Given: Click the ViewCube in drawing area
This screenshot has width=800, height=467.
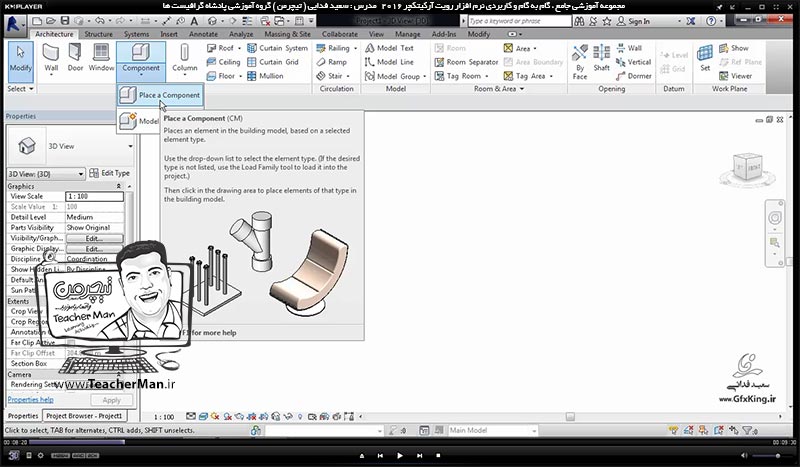Looking at the screenshot, I should click(x=748, y=167).
